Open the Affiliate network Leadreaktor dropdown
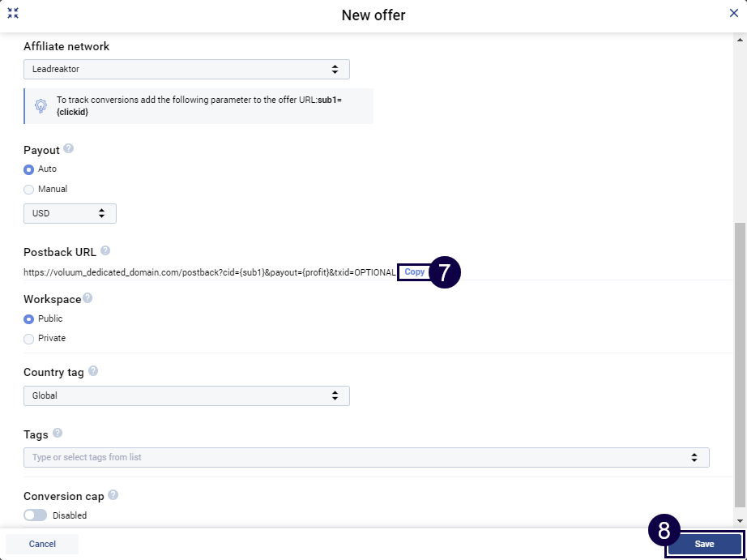The height and width of the screenshot is (560, 747). tap(186, 69)
